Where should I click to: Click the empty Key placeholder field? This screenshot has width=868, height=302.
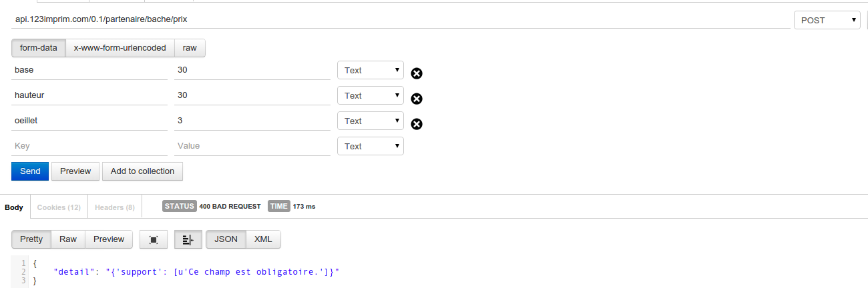89,146
